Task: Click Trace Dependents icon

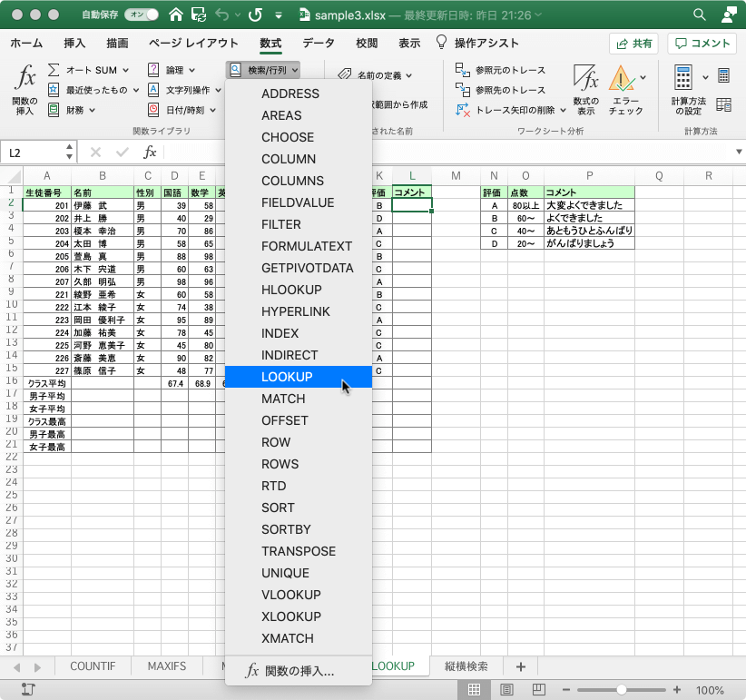Action: (x=463, y=90)
